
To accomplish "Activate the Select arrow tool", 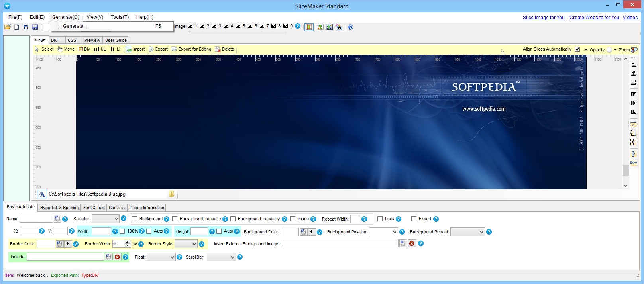I will pyautogui.click(x=44, y=49).
